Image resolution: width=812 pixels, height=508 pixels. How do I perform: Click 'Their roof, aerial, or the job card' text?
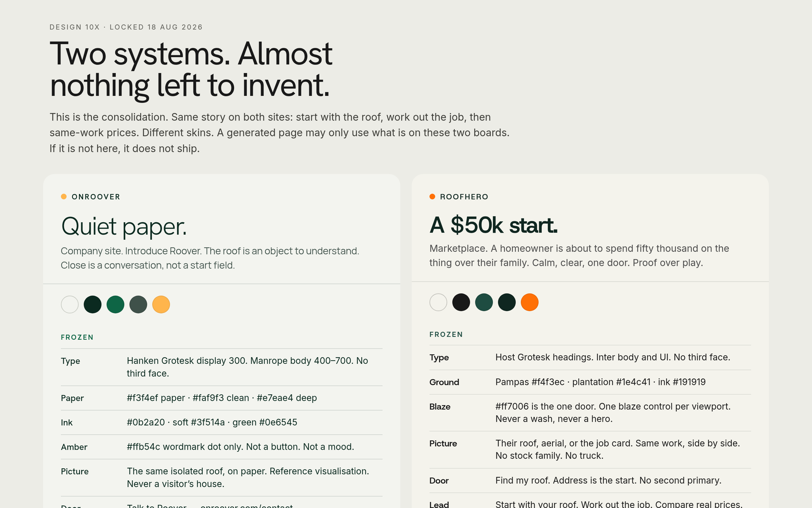[x=617, y=450]
